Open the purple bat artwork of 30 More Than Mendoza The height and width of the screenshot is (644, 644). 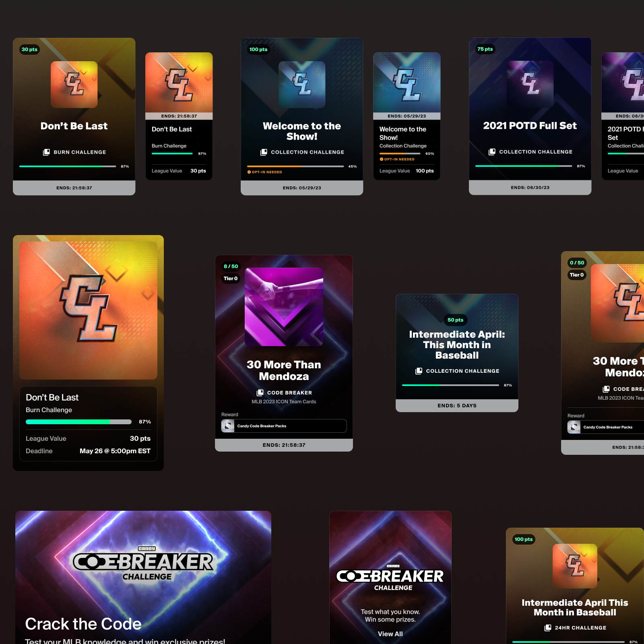click(x=284, y=307)
